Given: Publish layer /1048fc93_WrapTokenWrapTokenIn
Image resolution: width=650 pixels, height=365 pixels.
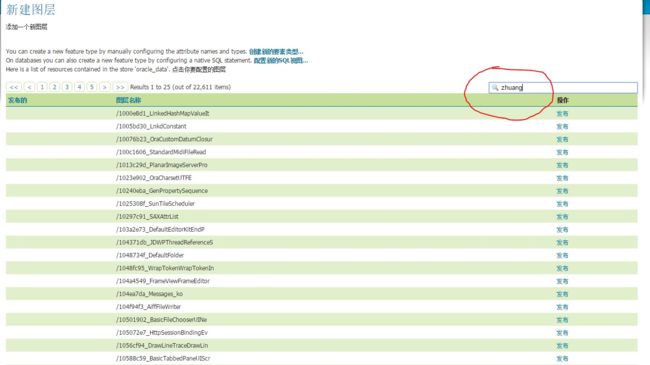Looking at the screenshot, I should [x=562, y=268].
